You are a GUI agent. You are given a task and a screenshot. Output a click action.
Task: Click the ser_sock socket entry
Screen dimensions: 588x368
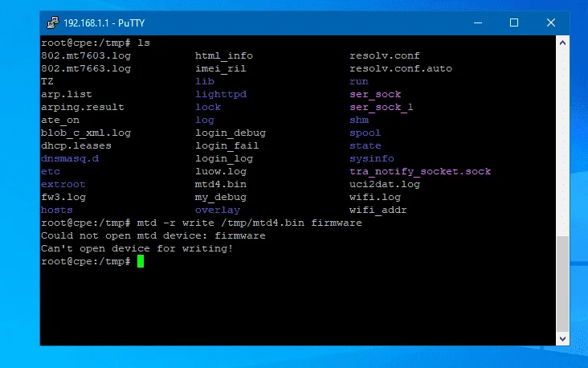375,95
